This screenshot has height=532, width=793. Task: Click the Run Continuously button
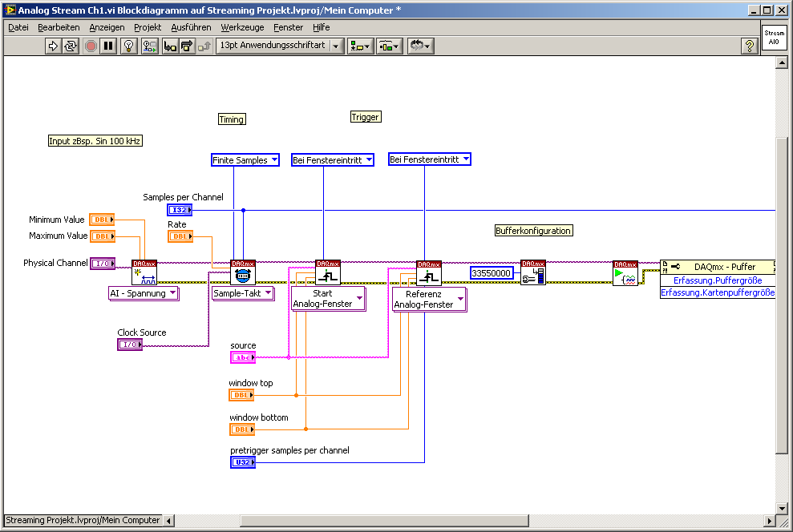click(x=71, y=46)
